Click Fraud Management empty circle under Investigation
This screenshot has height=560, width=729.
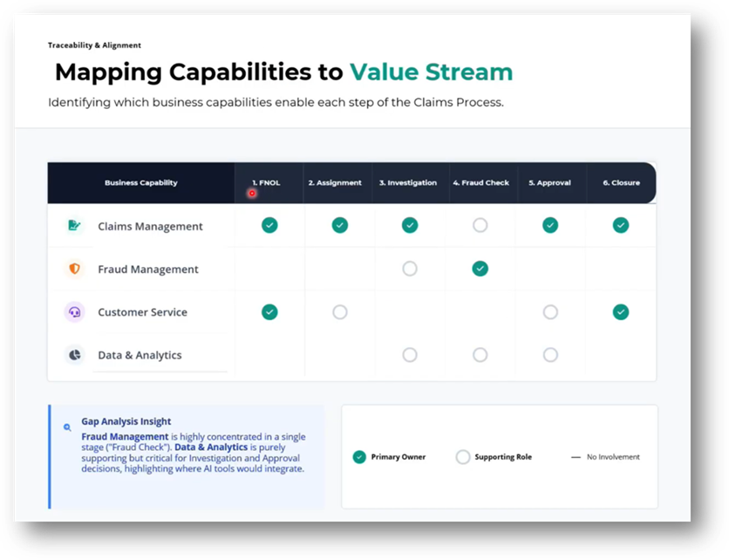tap(410, 269)
